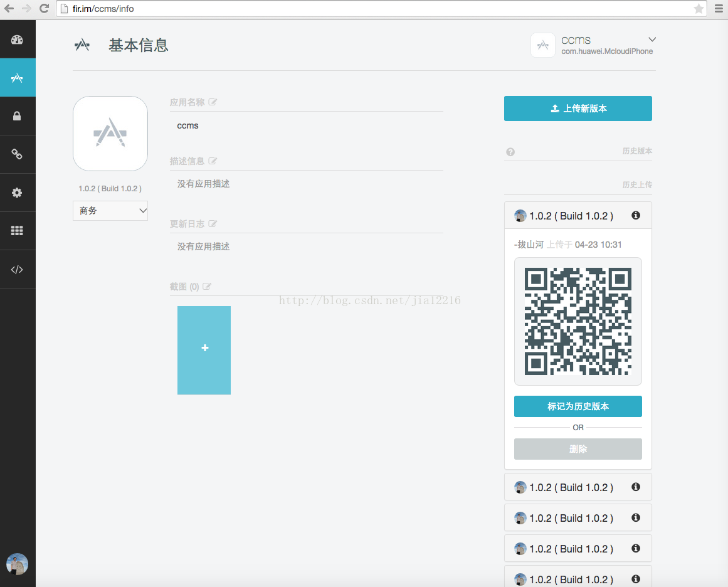Add a screenshot with the plus tile
The width and height of the screenshot is (728, 587).
coord(204,350)
